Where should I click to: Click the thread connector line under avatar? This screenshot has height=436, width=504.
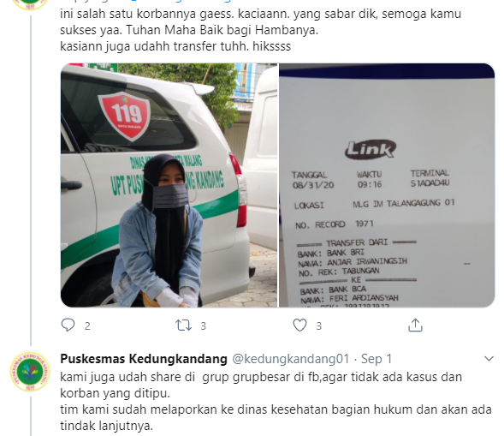coord(31,178)
